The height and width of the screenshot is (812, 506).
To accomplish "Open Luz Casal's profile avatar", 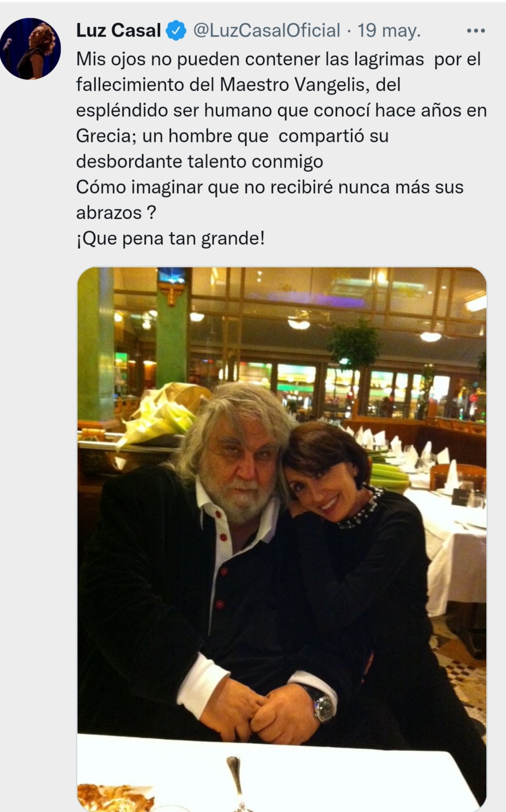I will tap(31, 49).
